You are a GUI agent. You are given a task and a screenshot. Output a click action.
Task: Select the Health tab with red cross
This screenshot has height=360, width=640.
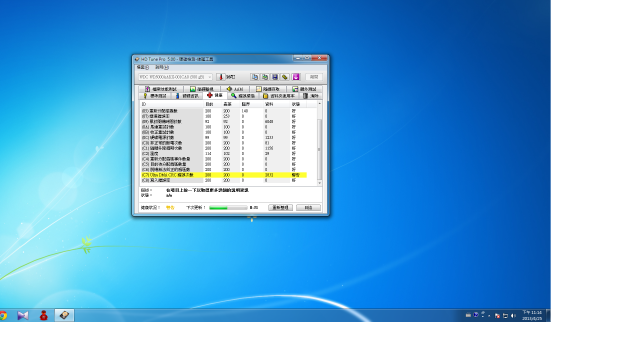point(215,96)
